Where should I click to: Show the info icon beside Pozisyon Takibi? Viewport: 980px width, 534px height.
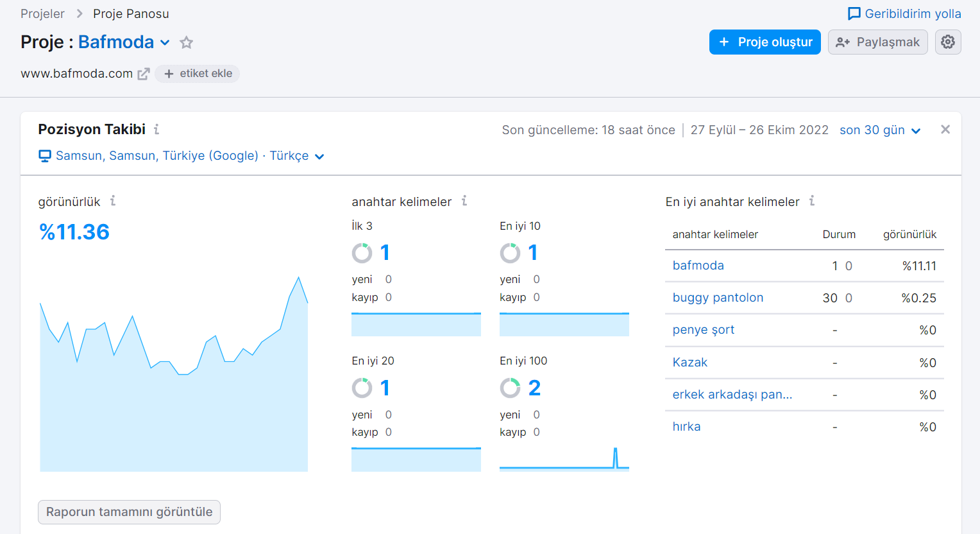[x=156, y=129]
